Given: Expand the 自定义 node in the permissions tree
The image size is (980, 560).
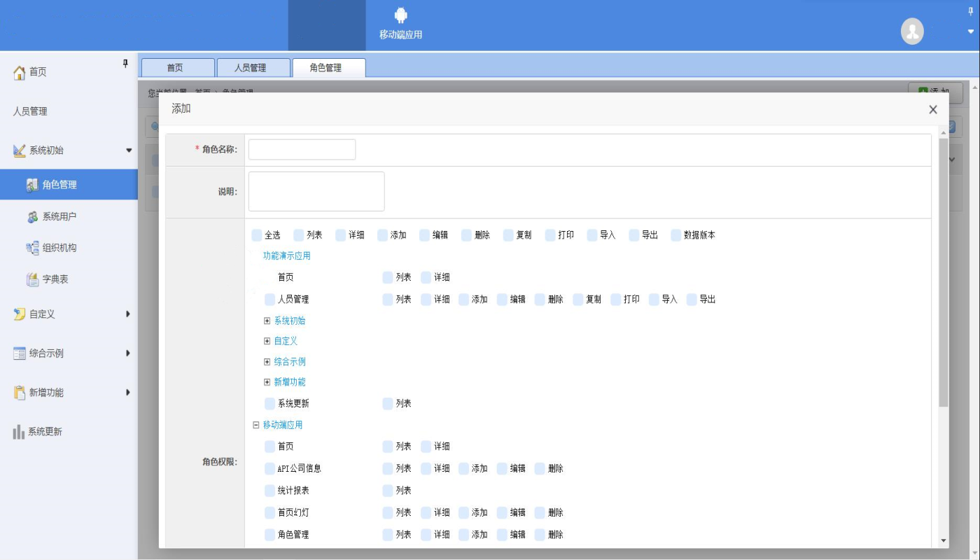Looking at the screenshot, I should (267, 341).
